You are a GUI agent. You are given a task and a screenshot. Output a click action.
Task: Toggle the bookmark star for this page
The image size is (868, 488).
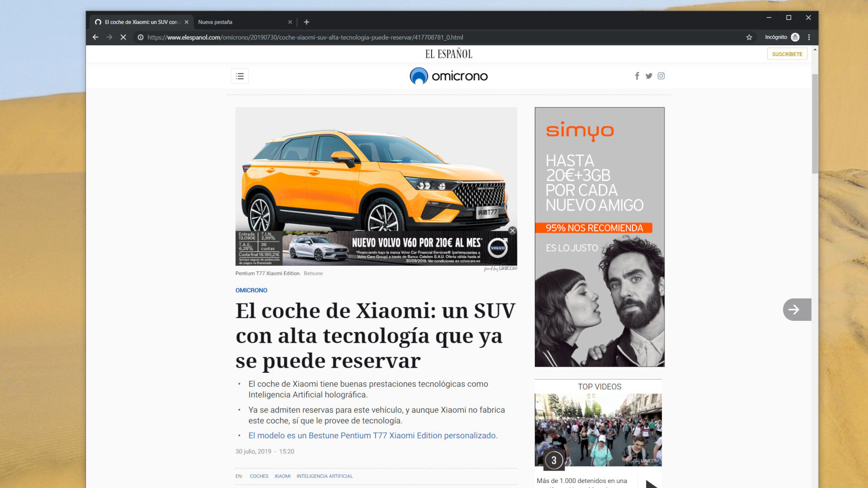tap(748, 37)
